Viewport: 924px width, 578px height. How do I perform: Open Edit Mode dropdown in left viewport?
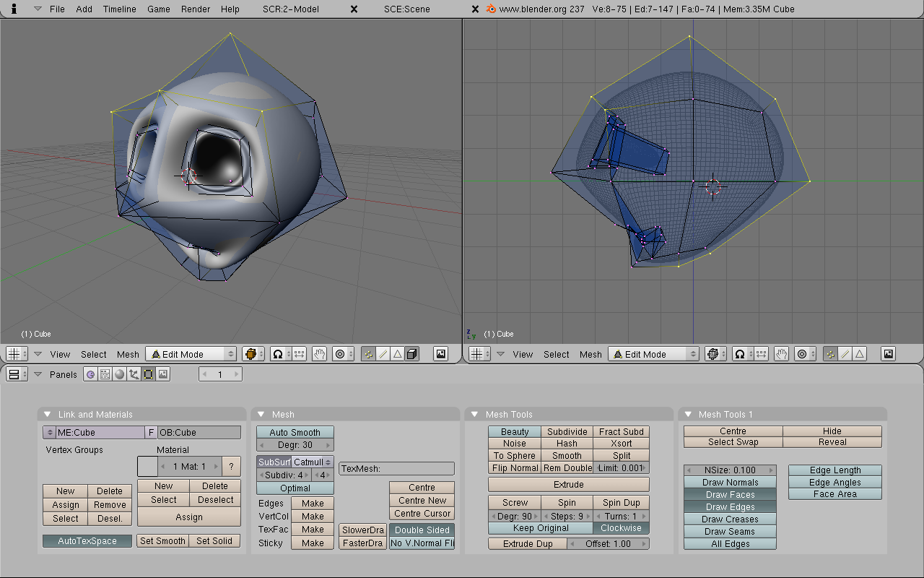(191, 354)
